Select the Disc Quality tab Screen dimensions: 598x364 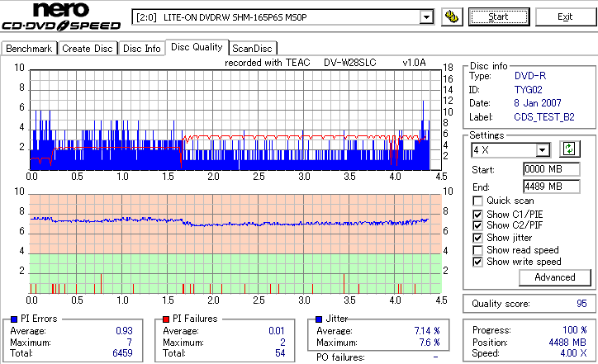point(197,47)
